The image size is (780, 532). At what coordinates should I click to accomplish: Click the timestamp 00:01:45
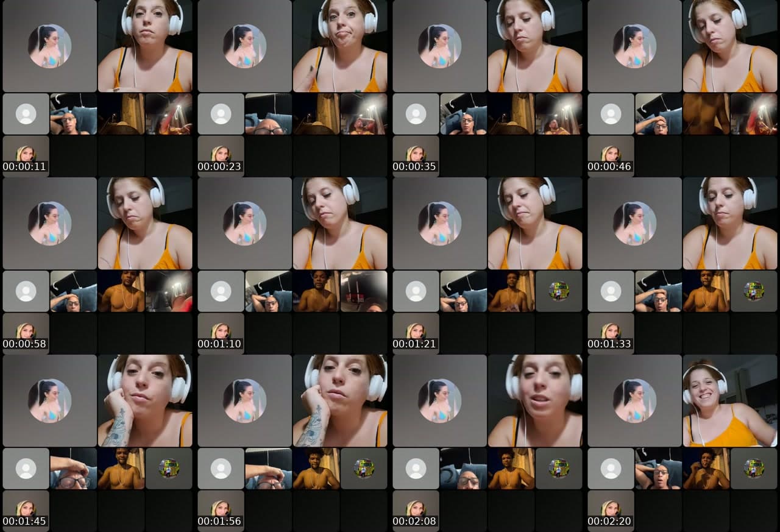click(x=24, y=521)
